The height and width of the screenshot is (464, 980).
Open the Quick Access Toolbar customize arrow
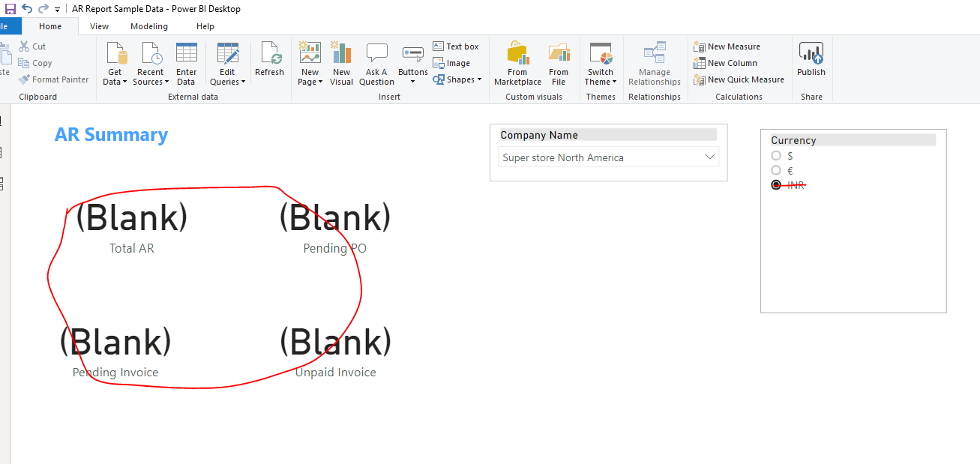pos(58,10)
